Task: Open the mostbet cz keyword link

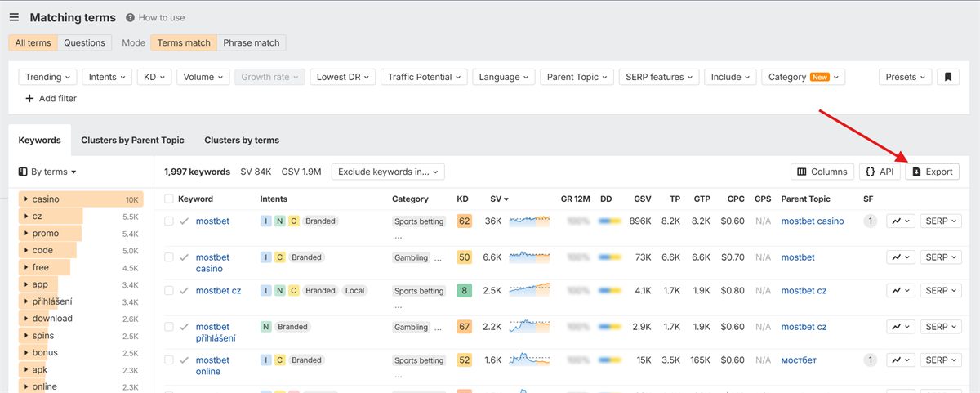Action: (218, 290)
